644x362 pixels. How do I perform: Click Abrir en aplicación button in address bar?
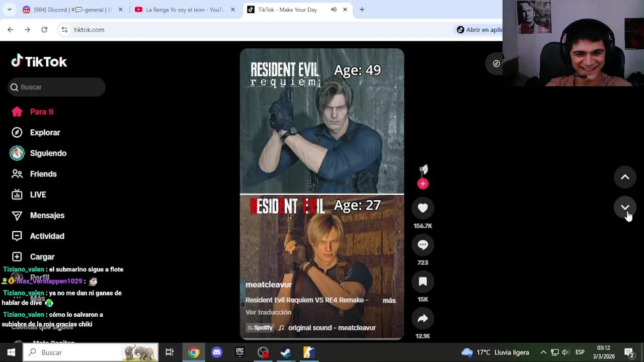coord(479,30)
